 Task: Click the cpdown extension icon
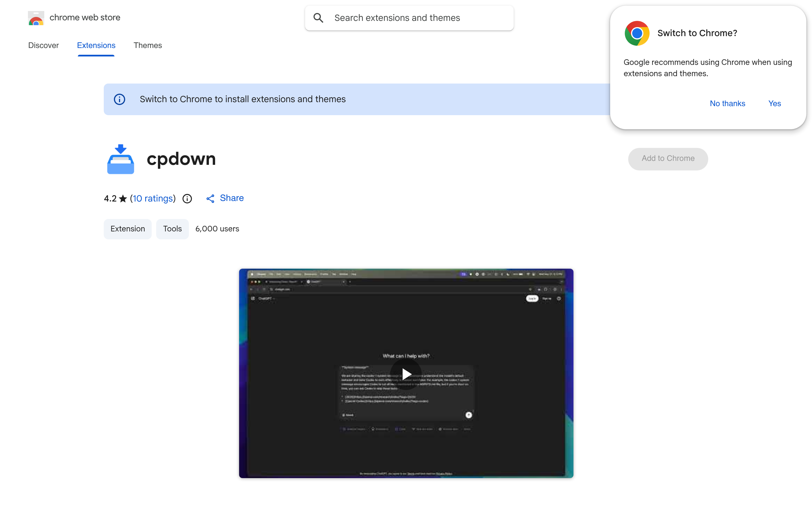120,159
